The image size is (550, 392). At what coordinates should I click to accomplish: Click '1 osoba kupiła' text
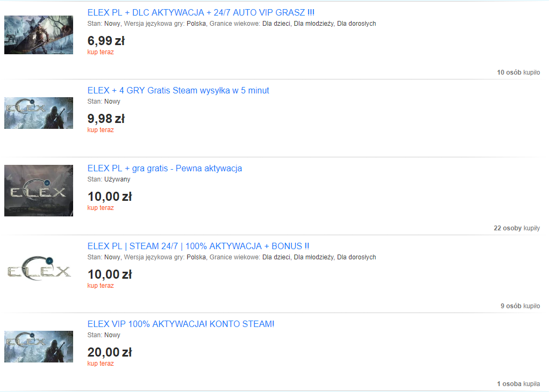click(x=518, y=383)
